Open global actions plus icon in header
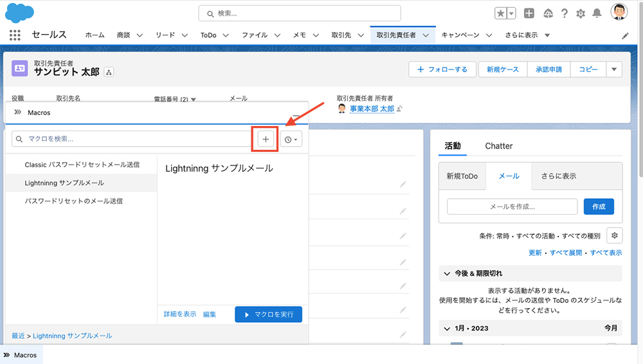 click(x=529, y=14)
